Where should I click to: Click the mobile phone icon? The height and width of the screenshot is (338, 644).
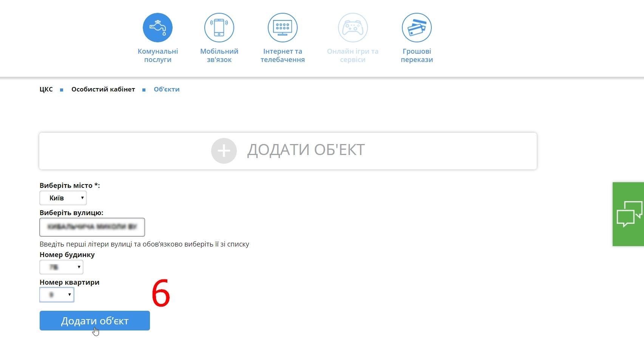pyautogui.click(x=219, y=28)
